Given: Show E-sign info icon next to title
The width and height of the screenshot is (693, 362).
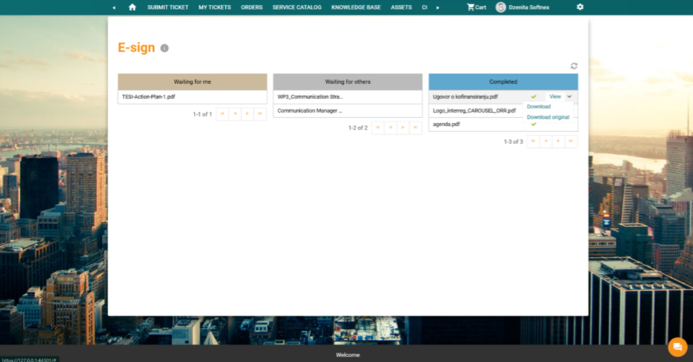Looking at the screenshot, I should point(164,48).
